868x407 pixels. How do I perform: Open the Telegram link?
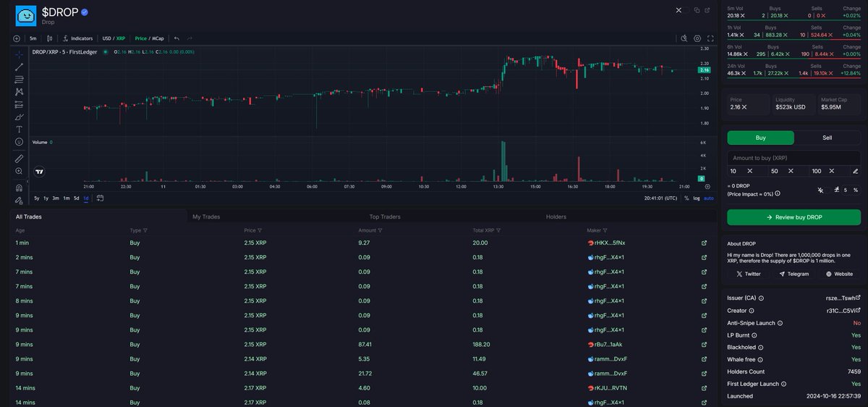(793, 274)
